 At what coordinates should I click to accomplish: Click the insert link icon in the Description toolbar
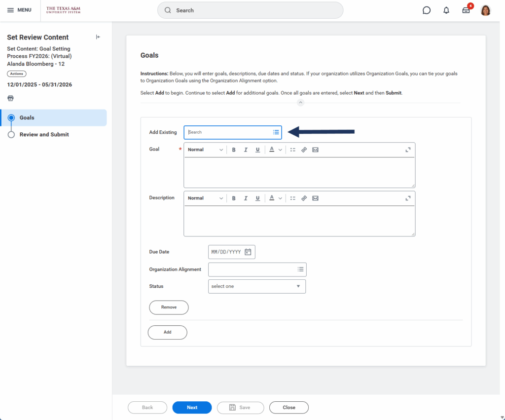point(304,198)
